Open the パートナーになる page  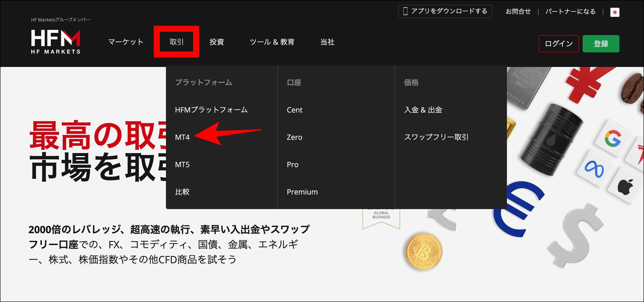pos(570,11)
